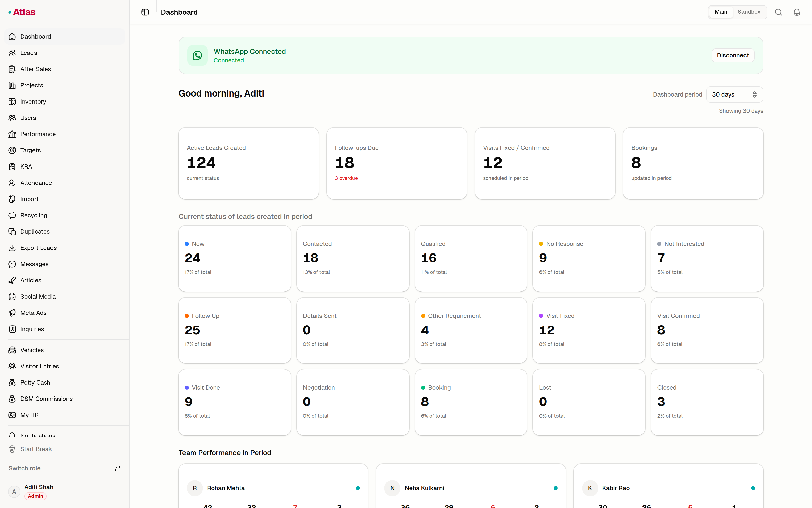Open search with the magnifier icon

click(779, 12)
